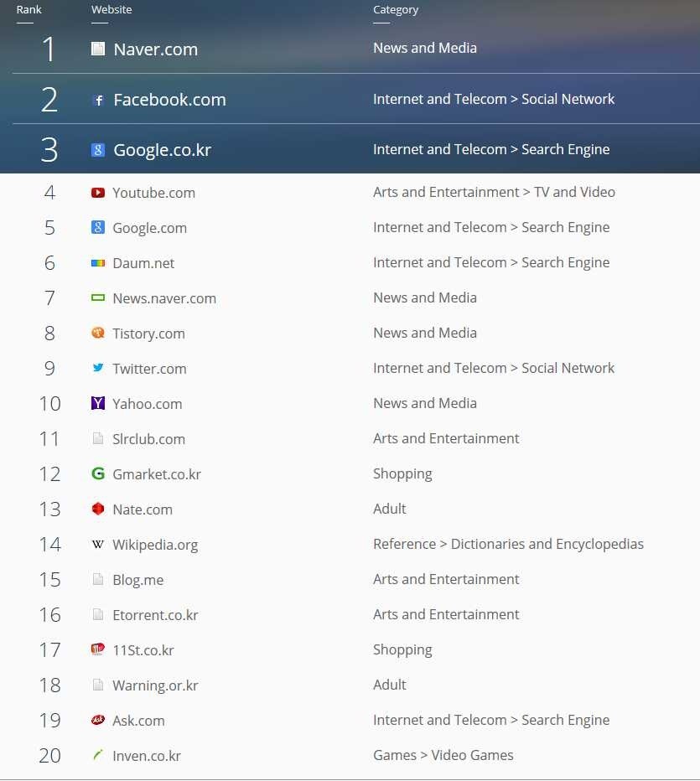The image size is (700, 781).
Task: Open the Gmarket.co.kr link
Action: (157, 474)
